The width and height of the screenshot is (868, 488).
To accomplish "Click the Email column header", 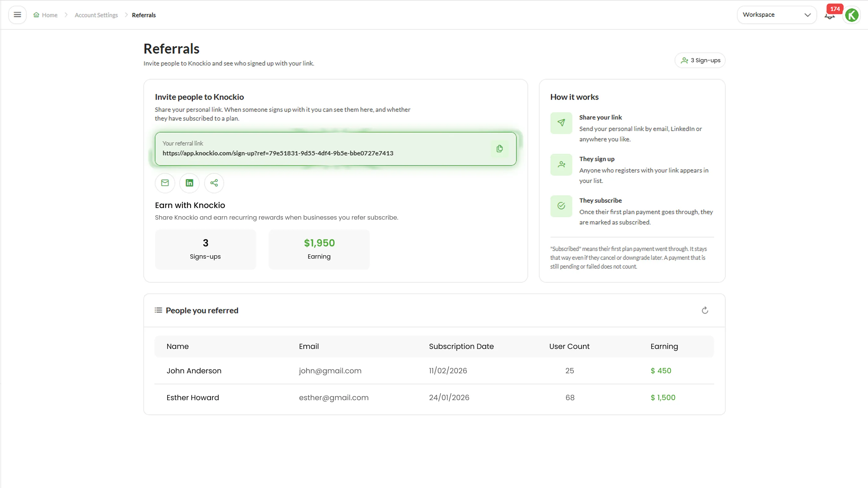I will pos(309,346).
